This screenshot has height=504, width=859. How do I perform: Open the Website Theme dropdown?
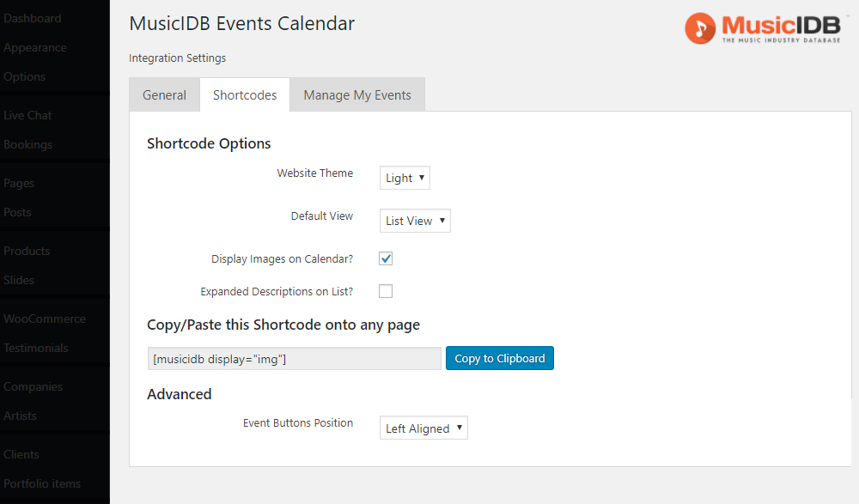(x=405, y=178)
